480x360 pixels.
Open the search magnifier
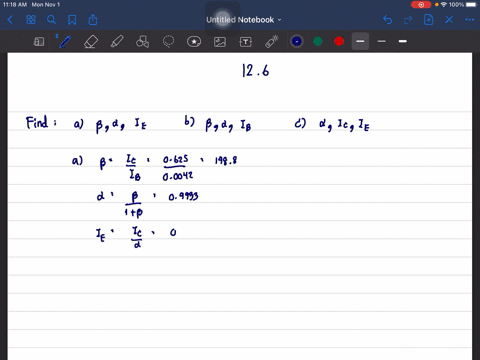51,20
